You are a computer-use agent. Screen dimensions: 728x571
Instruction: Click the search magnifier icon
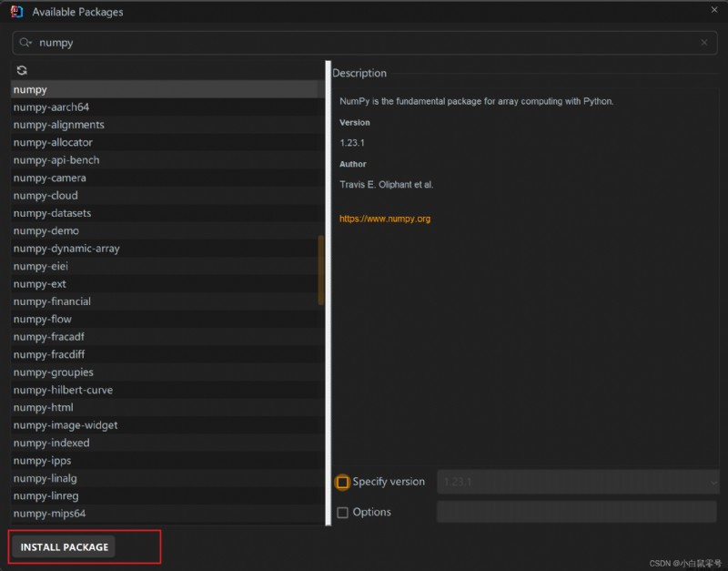pos(25,43)
